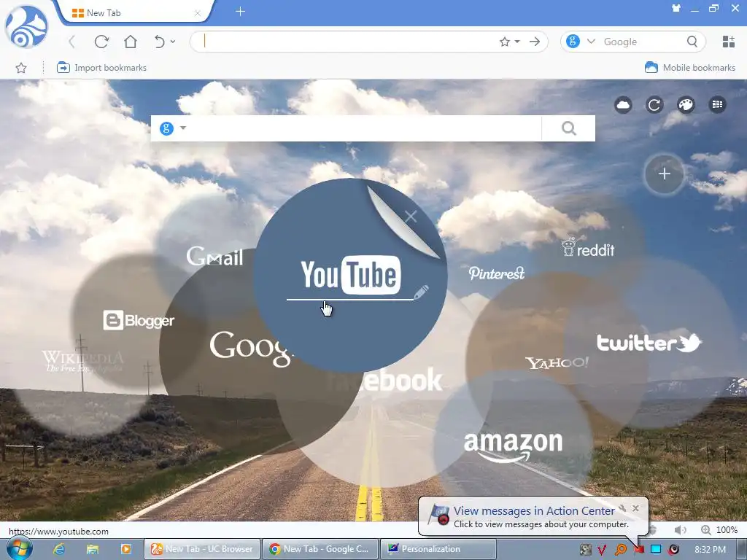Open the Windows Start button
The width and height of the screenshot is (747, 560).
click(x=19, y=548)
